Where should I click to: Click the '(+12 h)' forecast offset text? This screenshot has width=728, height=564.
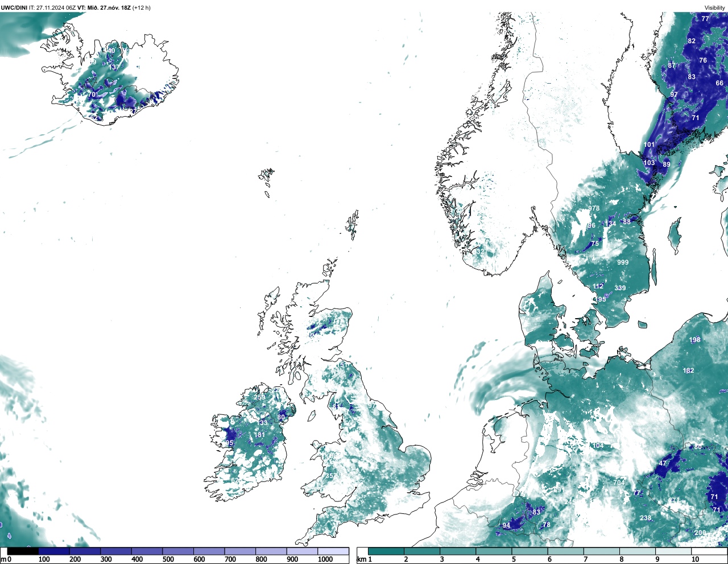[x=142, y=7]
